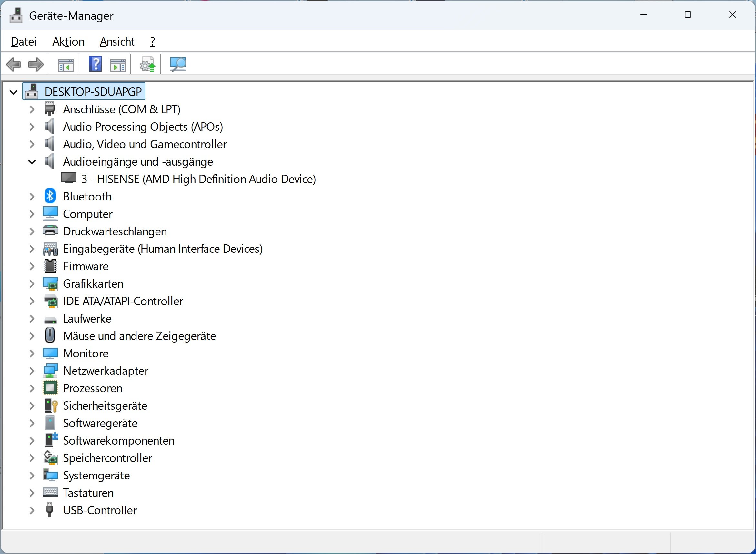Select the HISENSE AMD audio device entry
Image resolution: width=756 pixels, height=554 pixels.
(x=198, y=179)
